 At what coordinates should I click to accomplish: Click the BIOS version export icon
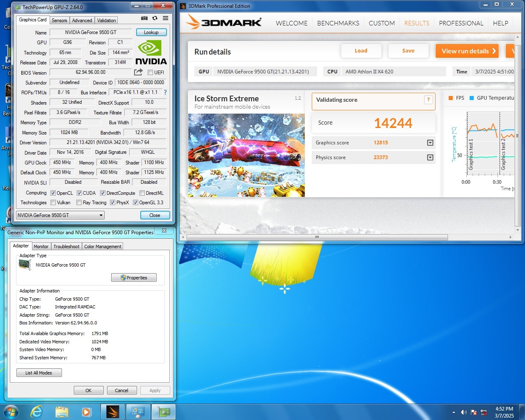(x=138, y=72)
